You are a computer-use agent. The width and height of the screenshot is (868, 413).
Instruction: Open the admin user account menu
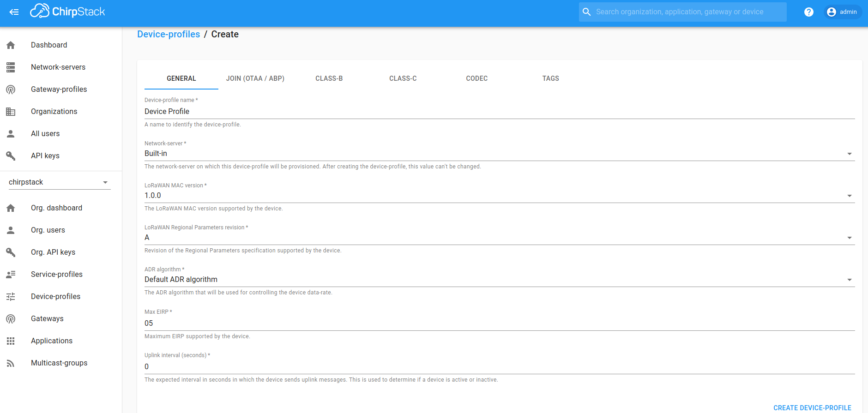(x=842, y=12)
